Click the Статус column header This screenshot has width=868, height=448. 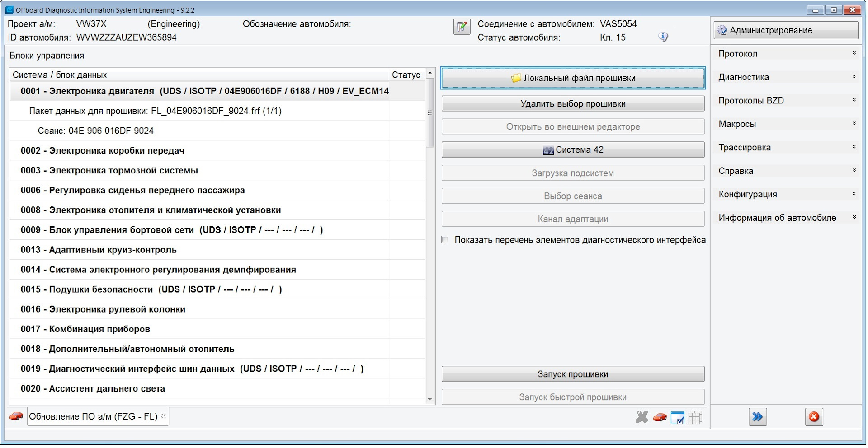click(x=406, y=75)
